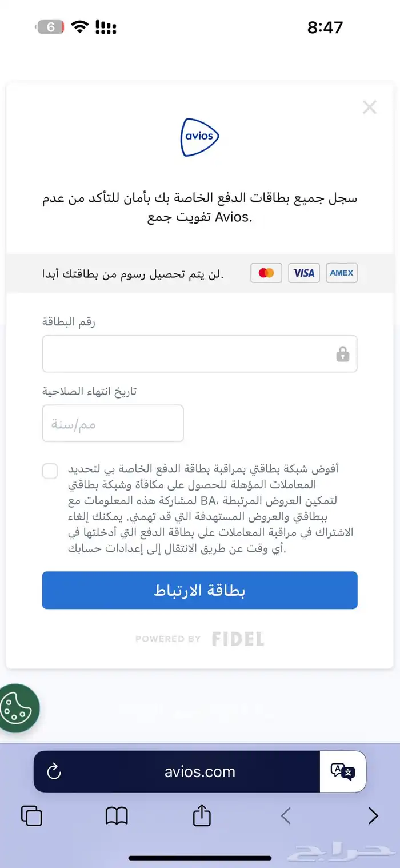
Task: Tap the expiry date مم/سنة field
Action: (x=112, y=423)
